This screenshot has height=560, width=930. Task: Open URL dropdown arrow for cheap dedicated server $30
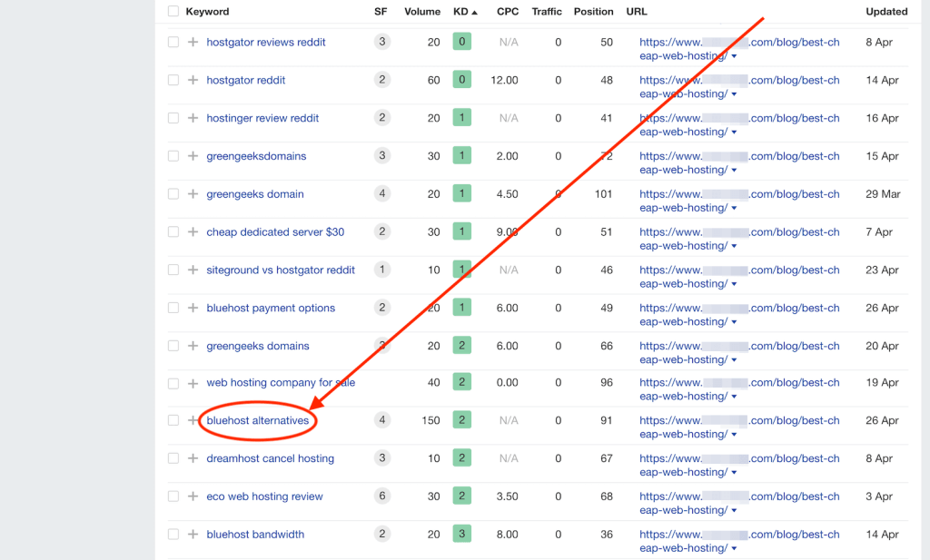click(x=734, y=246)
